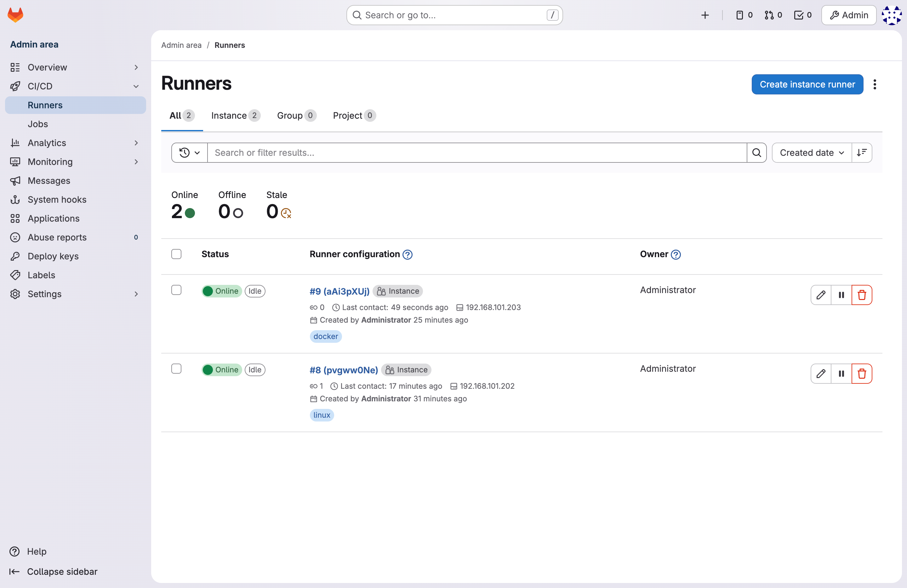The height and width of the screenshot is (588, 907).
Task: Open the Created date sort dropdown
Action: [x=811, y=153]
